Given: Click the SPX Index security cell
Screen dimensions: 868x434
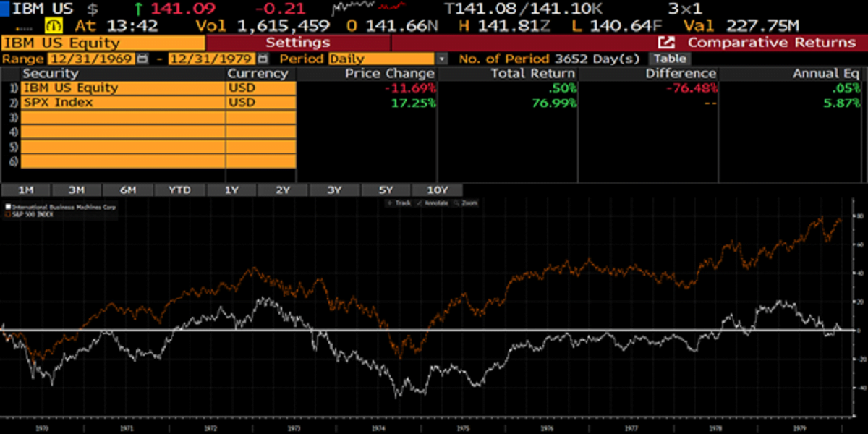Looking at the screenshot, I should point(123,103).
